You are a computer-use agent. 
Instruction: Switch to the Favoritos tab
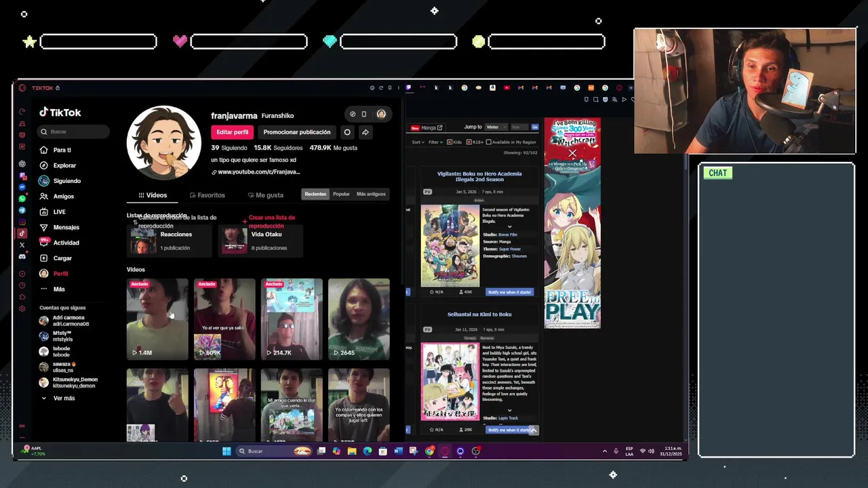tap(208, 195)
